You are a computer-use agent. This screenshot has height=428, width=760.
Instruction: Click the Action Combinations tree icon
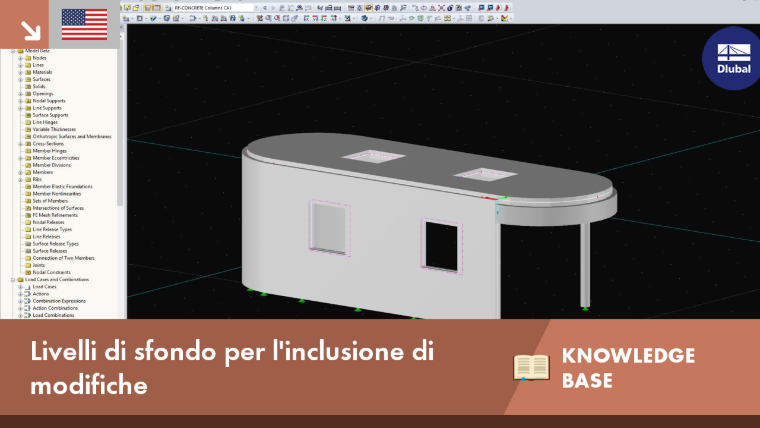(28, 308)
